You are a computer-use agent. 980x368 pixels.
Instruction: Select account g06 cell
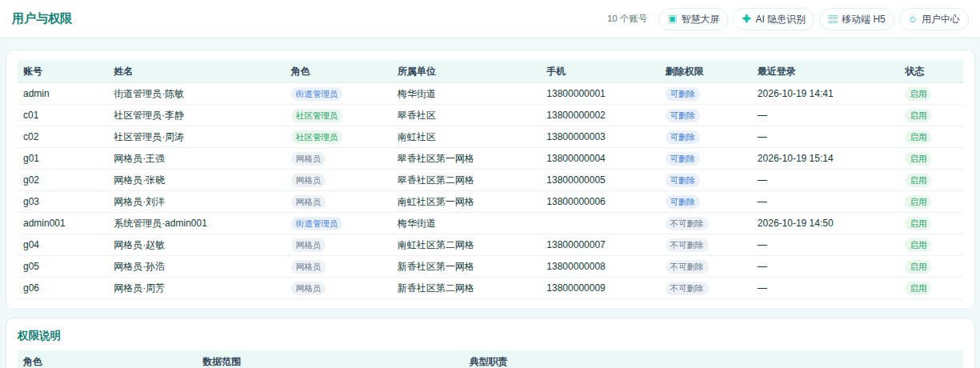point(31,288)
